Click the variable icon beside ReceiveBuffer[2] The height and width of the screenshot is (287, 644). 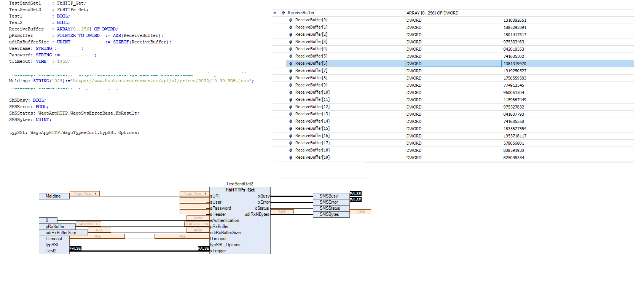tap(291, 35)
